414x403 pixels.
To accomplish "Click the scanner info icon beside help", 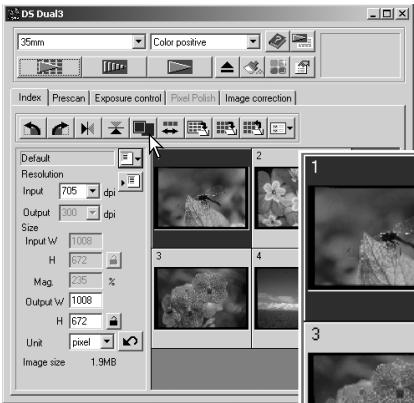I will click(302, 42).
